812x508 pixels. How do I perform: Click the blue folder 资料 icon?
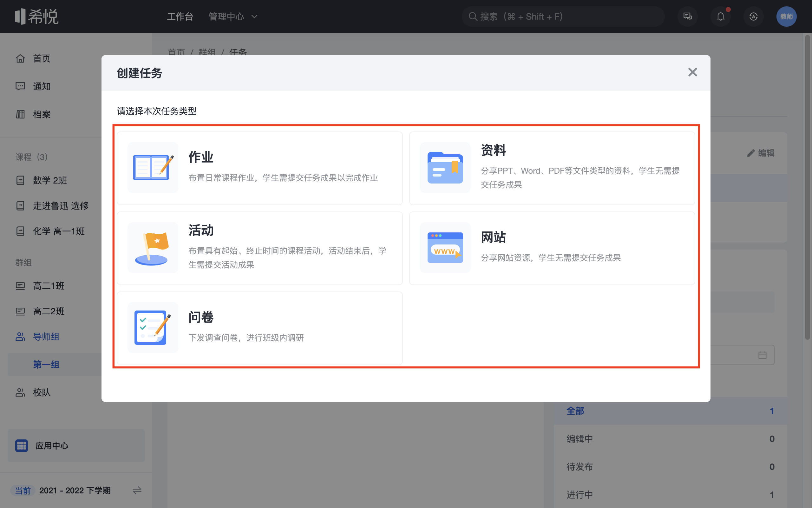(x=445, y=168)
